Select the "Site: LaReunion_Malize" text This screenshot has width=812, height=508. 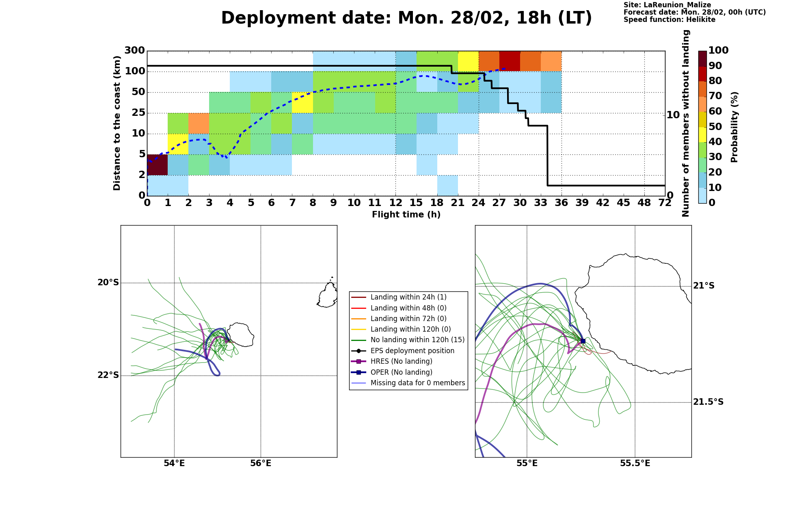coord(667,5)
